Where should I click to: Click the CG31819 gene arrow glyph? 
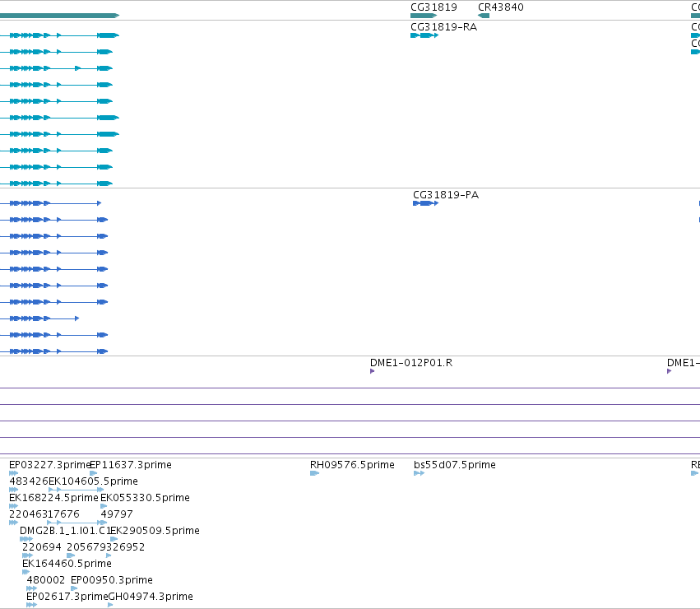(424, 16)
